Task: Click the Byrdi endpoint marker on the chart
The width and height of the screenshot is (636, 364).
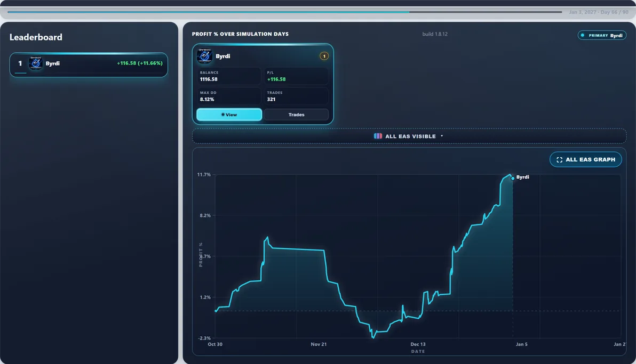Action: (x=513, y=179)
